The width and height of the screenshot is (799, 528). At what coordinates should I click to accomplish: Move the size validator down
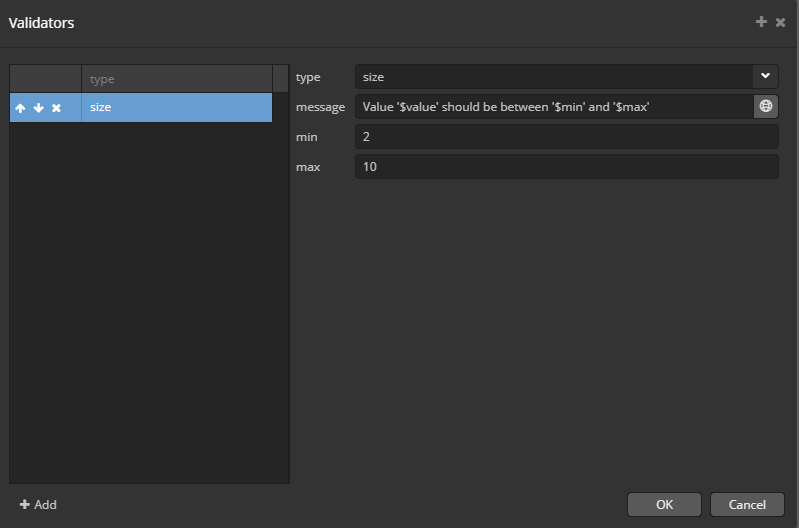click(x=39, y=108)
